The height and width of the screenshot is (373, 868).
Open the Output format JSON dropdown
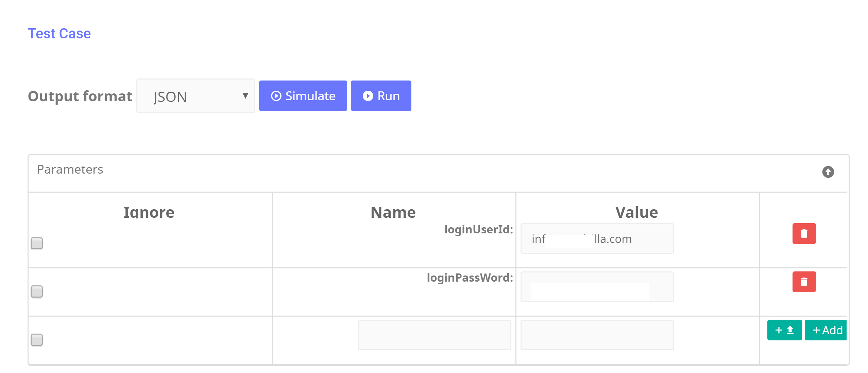point(195,96)
